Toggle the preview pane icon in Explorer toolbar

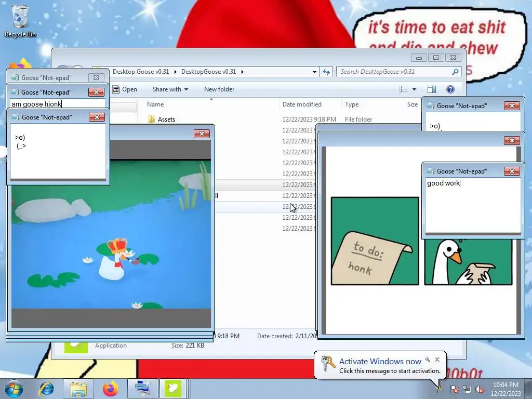point(432,89)
